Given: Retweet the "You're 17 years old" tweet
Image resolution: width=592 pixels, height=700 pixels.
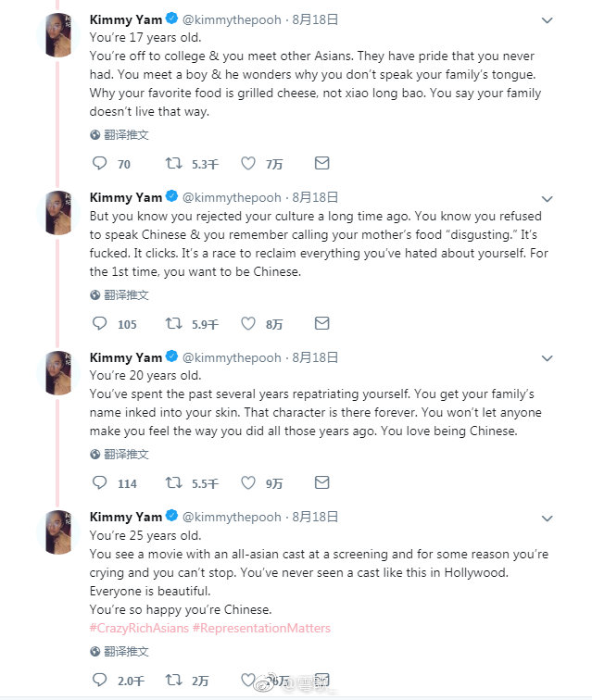Looking at the screenshot, I should [173, 164].
